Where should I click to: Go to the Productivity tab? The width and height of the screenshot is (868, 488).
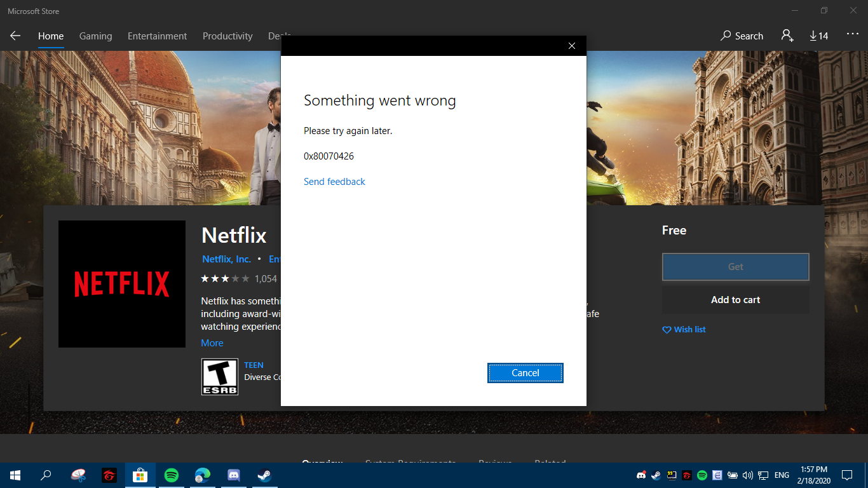point(227,36)
